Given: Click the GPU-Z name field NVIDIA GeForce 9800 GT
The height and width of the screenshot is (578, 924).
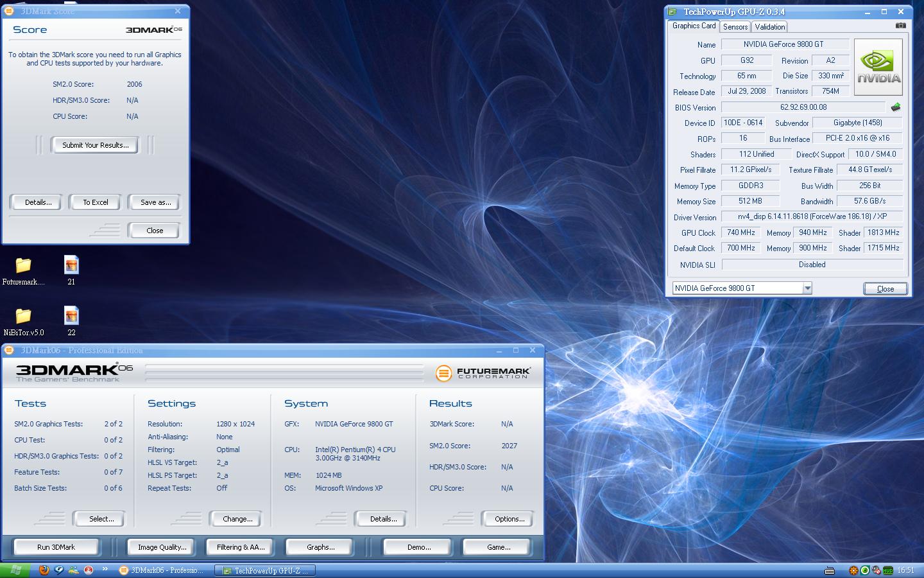Looking at the screenshot, I should 785,44.
